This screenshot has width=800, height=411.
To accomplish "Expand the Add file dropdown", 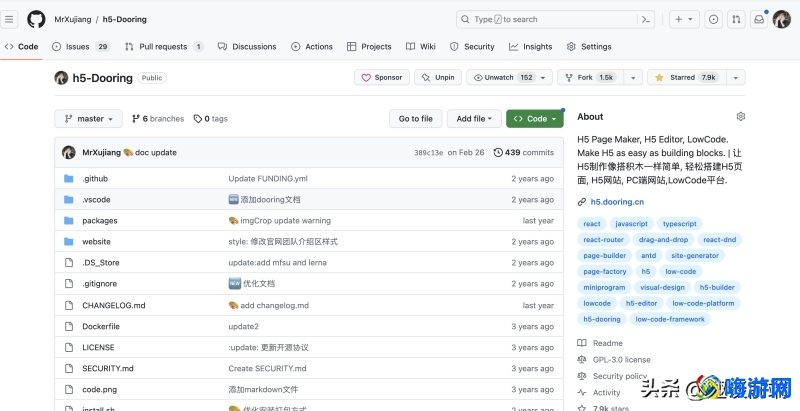I will [x=474, y=118].
